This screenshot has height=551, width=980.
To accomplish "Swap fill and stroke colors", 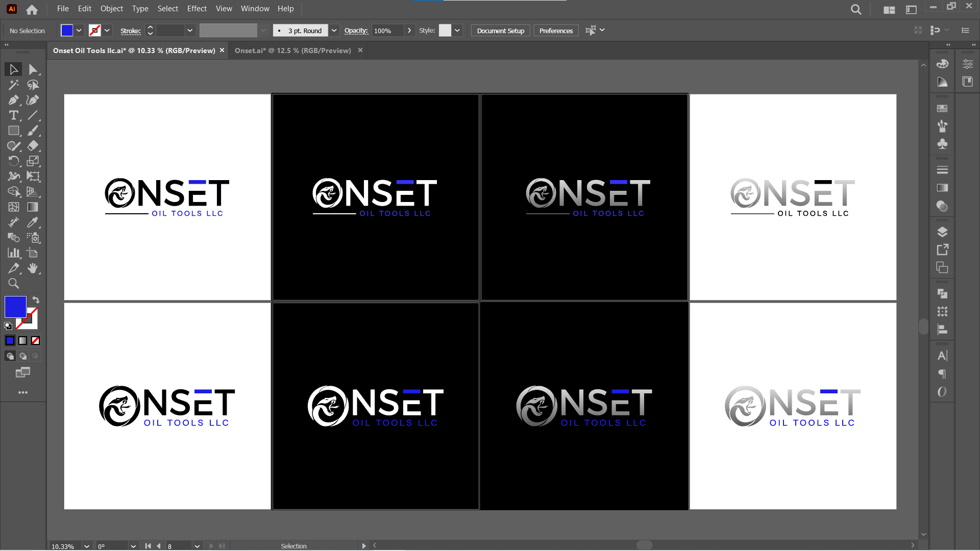I will click(36, 299).
